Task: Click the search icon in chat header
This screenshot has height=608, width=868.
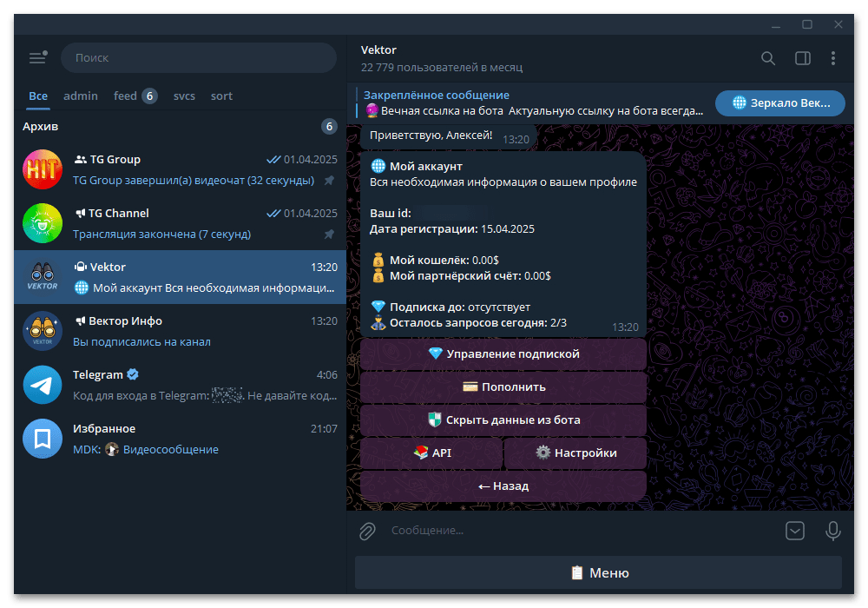Action: tap(768, 58)
